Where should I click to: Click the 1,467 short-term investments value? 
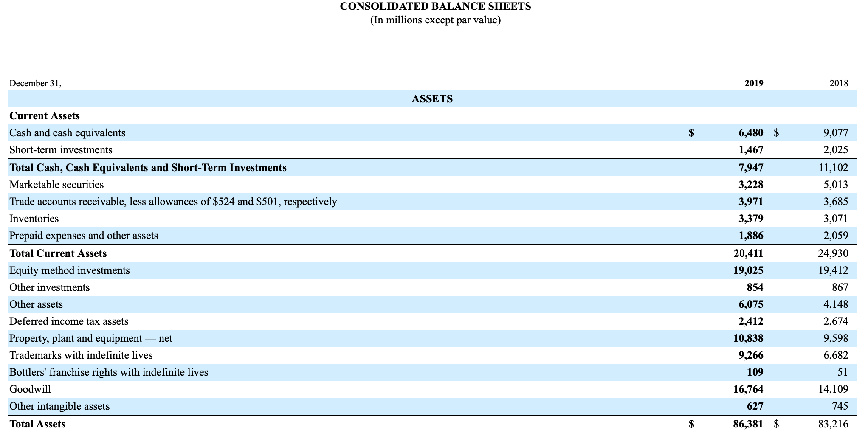(751, 150)
